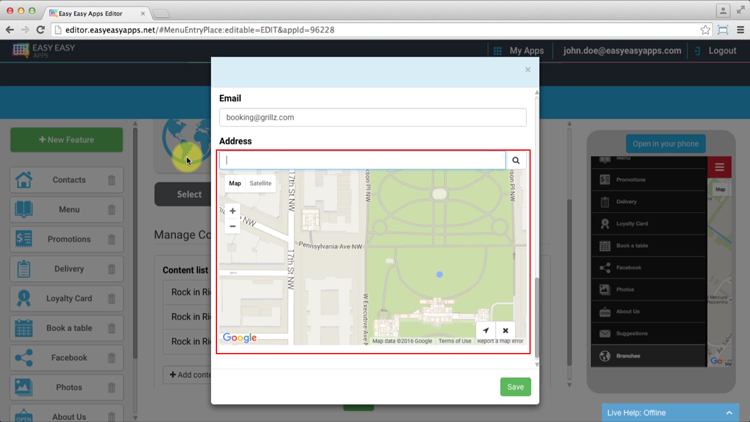Click Open in your phone button
This screenshot has width=750, height=422.
665,144
